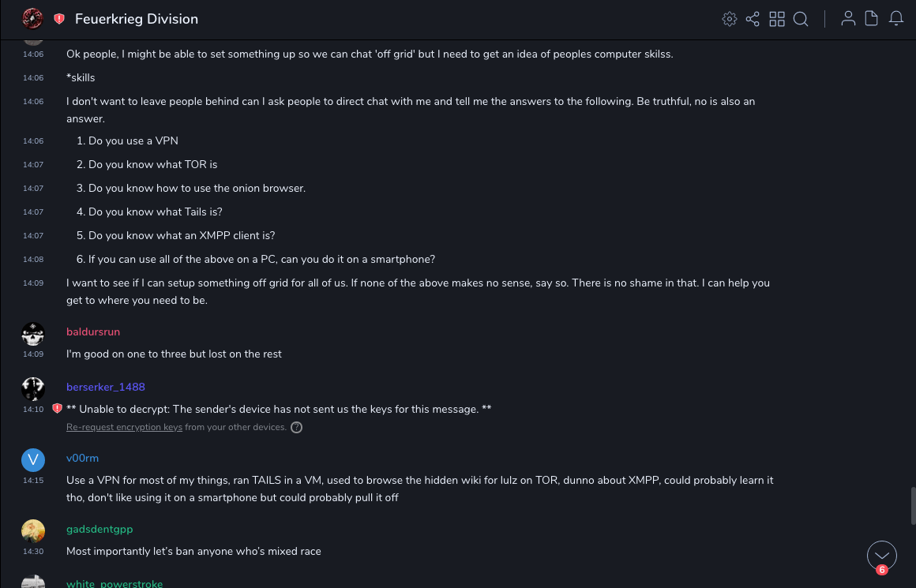Click the 14:15 message timestamp

tap(33, 480)
